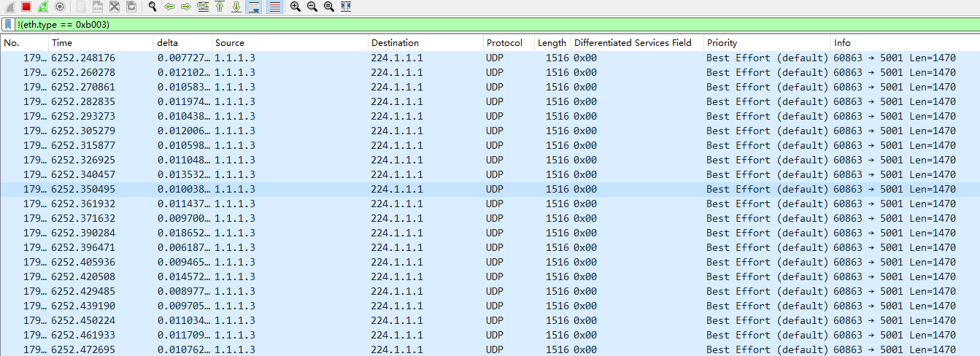Click the delta value 0.018652

click(184, 233)
